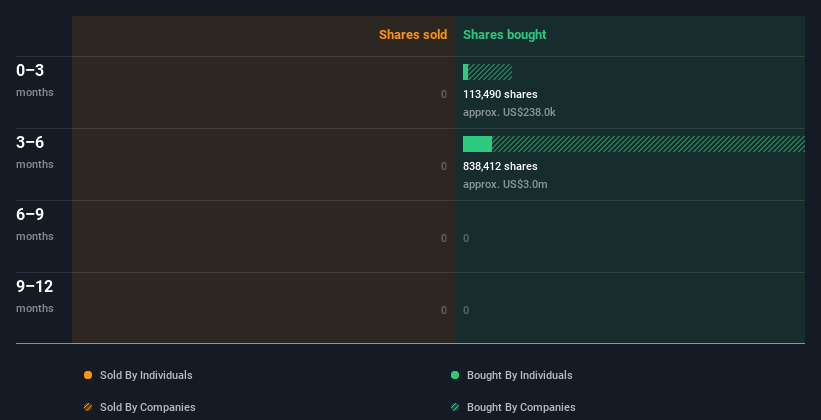Select the Sold By Individuals legend label
Viewport: 821px width, 420px height.
click(146, 375)
